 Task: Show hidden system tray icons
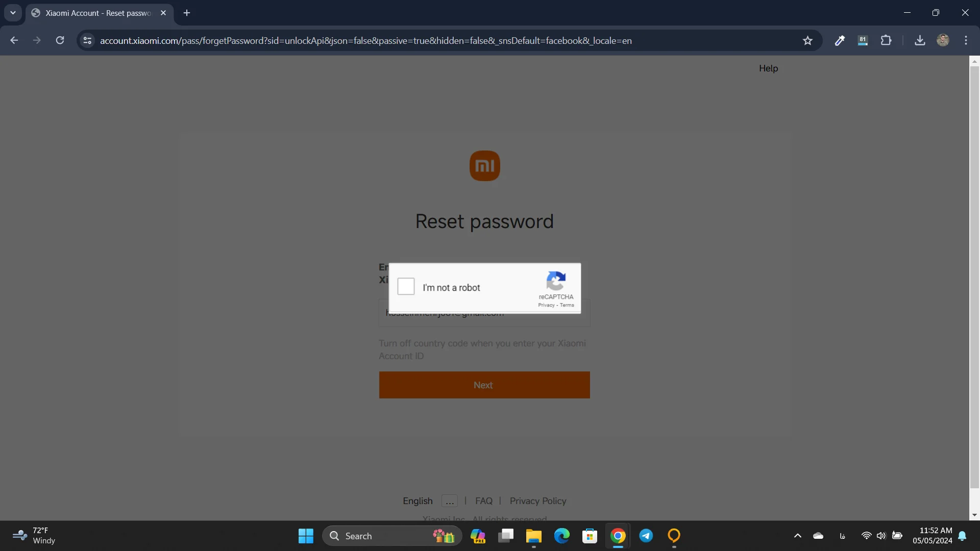click(x=798, y=536)
